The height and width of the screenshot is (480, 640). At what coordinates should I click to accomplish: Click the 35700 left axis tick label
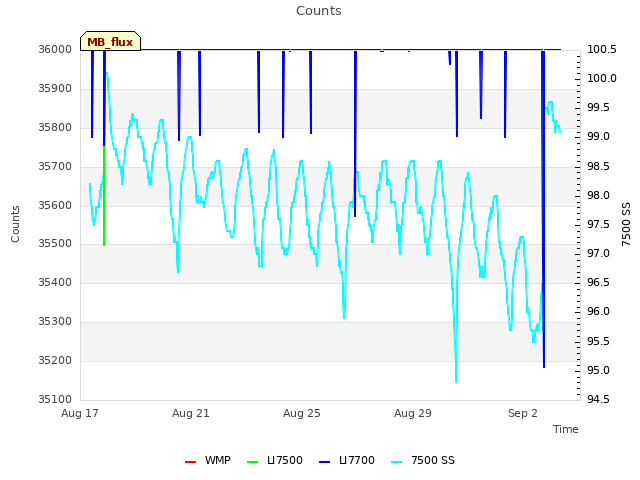[55, 167]
